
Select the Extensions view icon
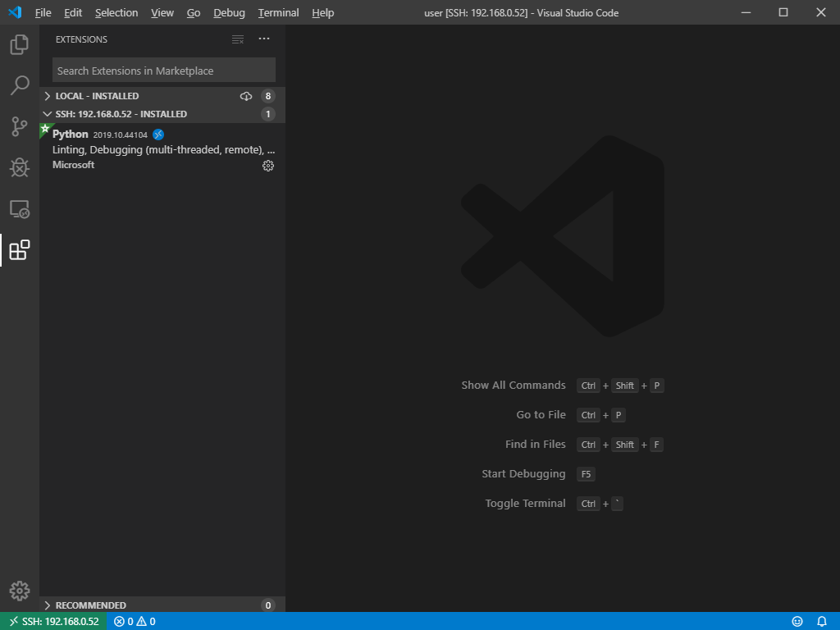pyautogui.click(x=20, y=250)
